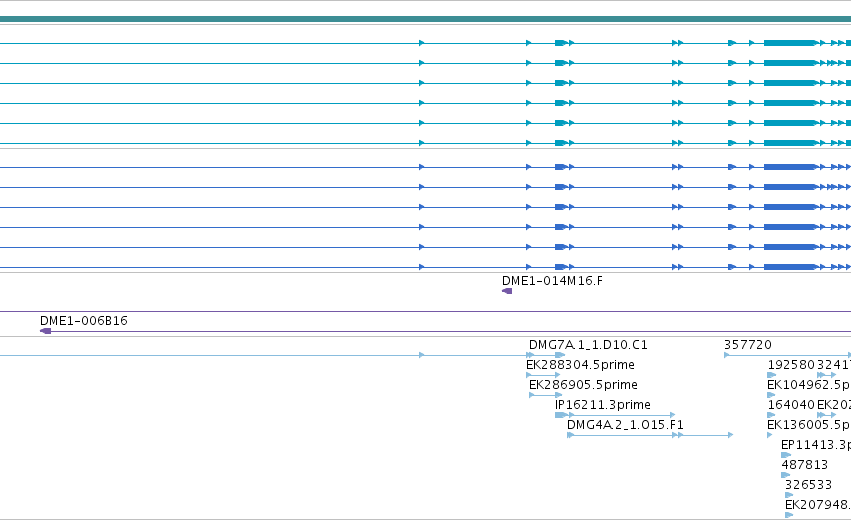Click the feature line beneath DMG4A.2_1.O15.F1
851x520 pixels.
[650, 435]
